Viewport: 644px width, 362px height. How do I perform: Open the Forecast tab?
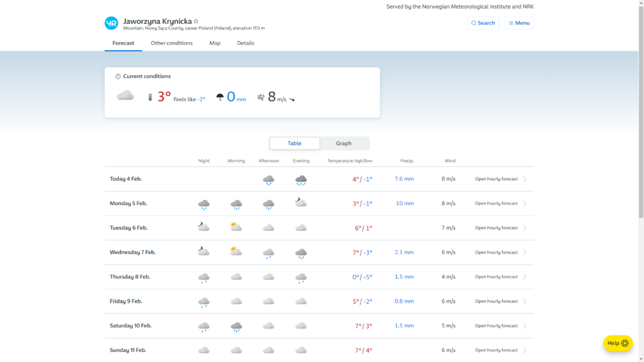[123, 43]
